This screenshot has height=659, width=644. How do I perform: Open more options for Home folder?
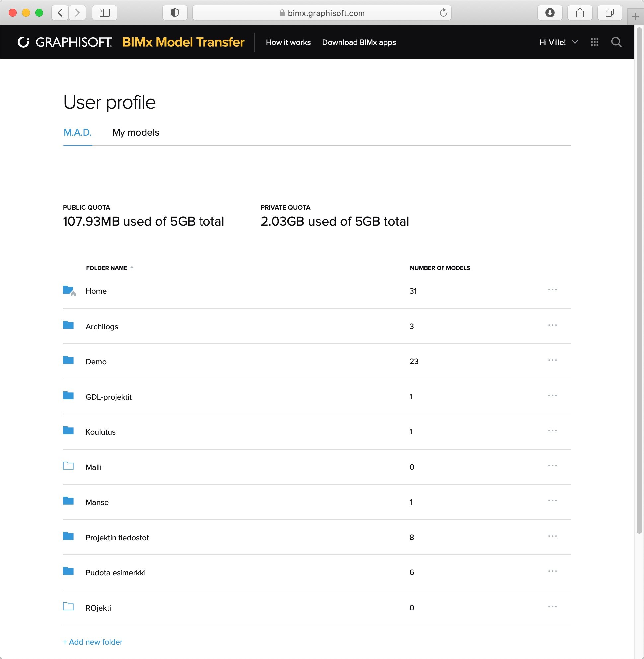coord(552,290)
